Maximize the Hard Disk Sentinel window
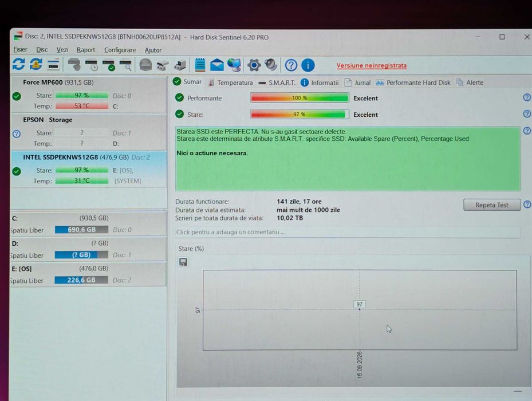532x401 pixels. pos(502,37)
